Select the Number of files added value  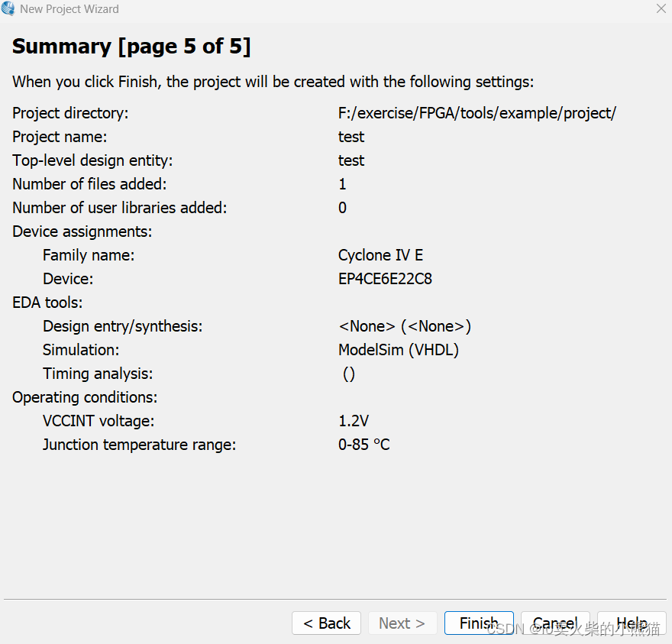(342, 184)
